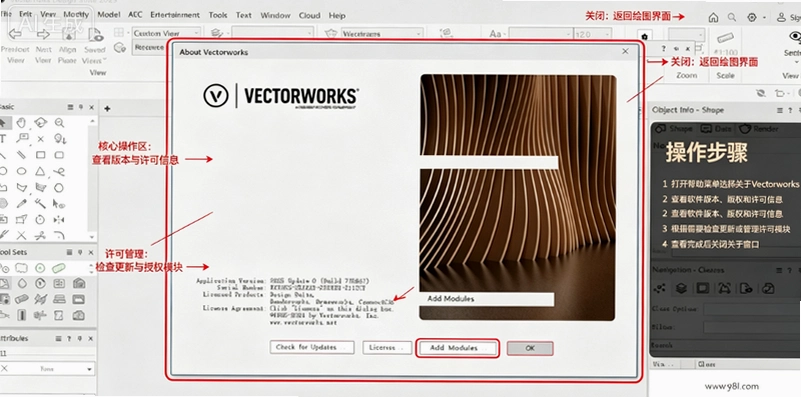The height and width of the screenshot is (397, 801).
Task: Open the Home icon at top right
Action: [713, 17]
